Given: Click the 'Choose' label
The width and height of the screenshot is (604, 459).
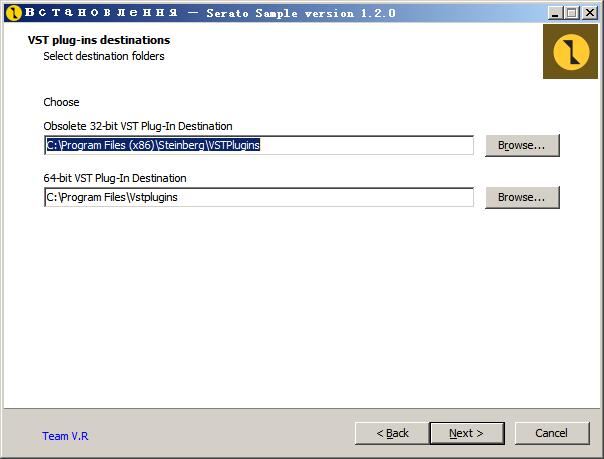Looking at the screenshot, I should click(x=61, y=102).
